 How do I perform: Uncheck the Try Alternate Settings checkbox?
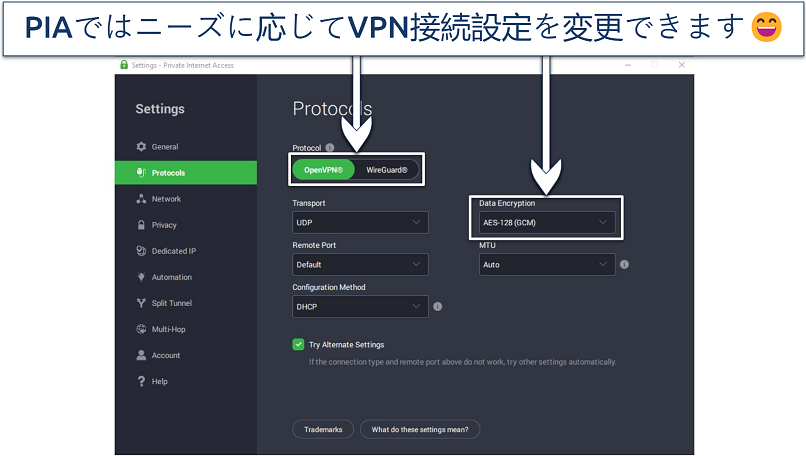(x=298, y=345)
